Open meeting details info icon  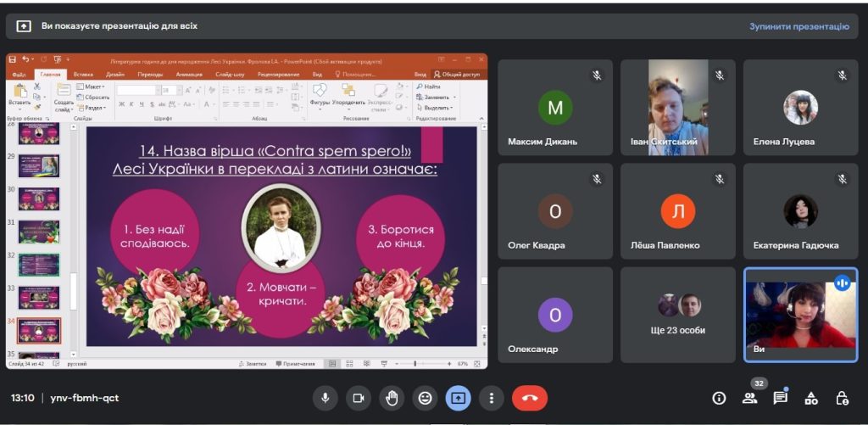[719, 398]
